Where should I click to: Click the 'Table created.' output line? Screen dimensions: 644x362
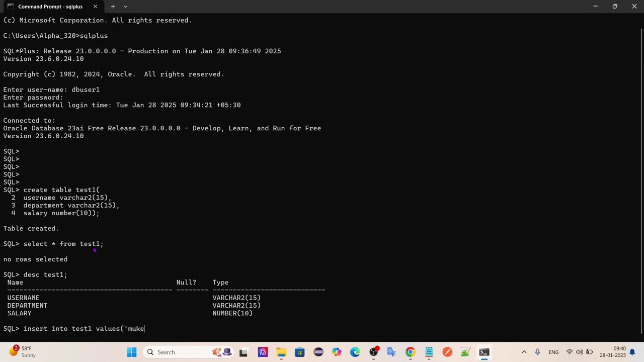click(x=31, y=228)
